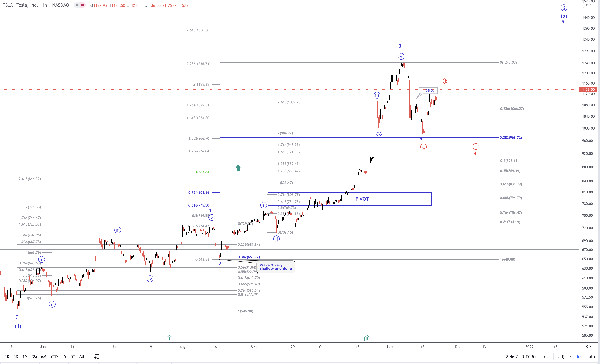This screenshot has height=364, width=600.
Task: Click the 2022 label on time axis
Action: (x=529, y=346)
